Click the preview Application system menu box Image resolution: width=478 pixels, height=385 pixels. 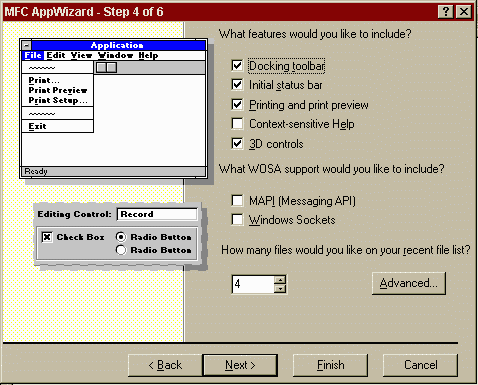pyautogui.click(x=26, y=45)
